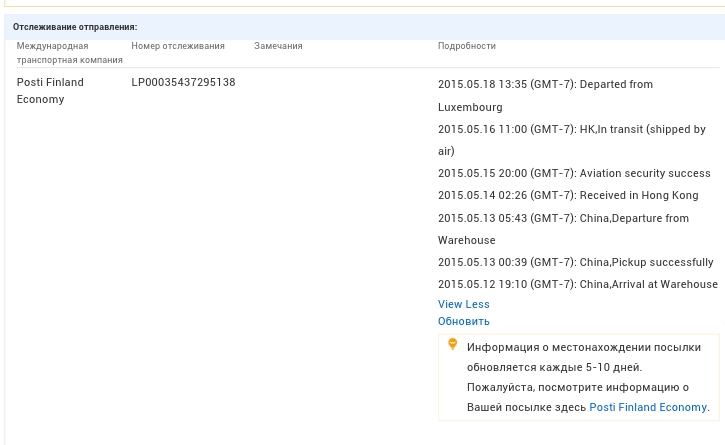
Task: Click the Aviation security success entry
Action: point(574,173)
